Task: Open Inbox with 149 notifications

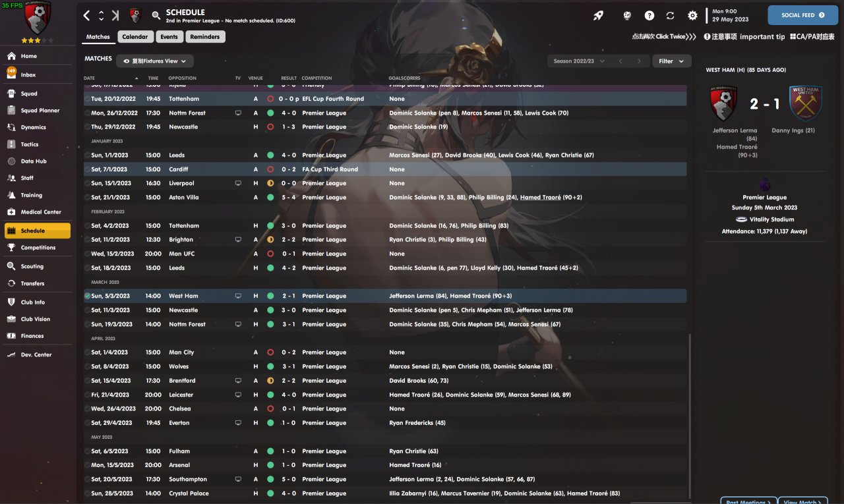Action: click(28, 75)
